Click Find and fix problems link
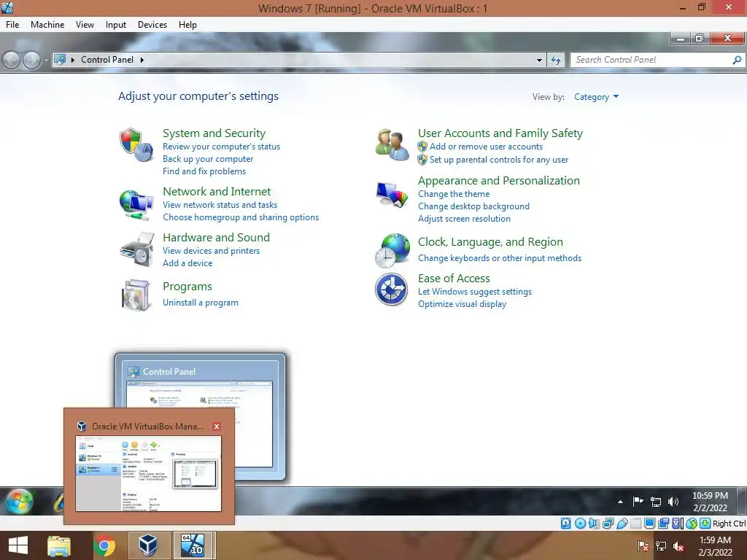This screenshot has height=560, width=747. pyautogui.click(x=204, y=171)
